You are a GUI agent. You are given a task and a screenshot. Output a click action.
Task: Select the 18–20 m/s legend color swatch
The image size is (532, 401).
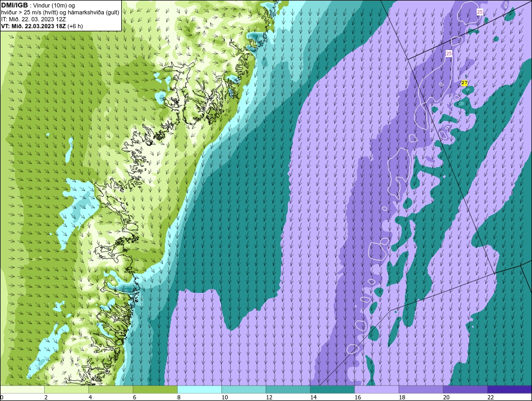point(421,389)
